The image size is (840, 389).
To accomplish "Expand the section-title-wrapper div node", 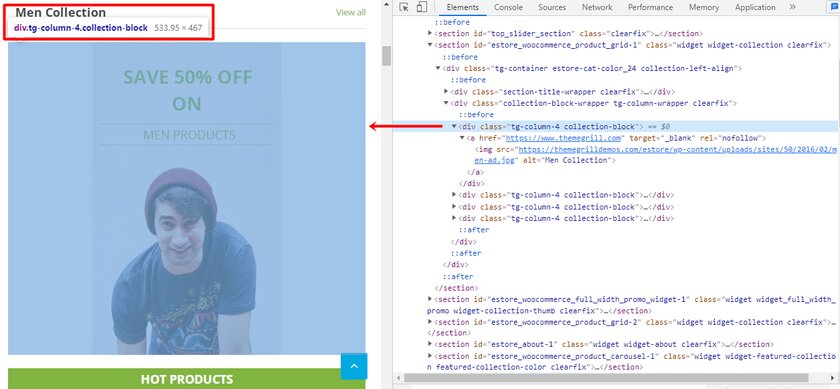I will click(446, 92).
